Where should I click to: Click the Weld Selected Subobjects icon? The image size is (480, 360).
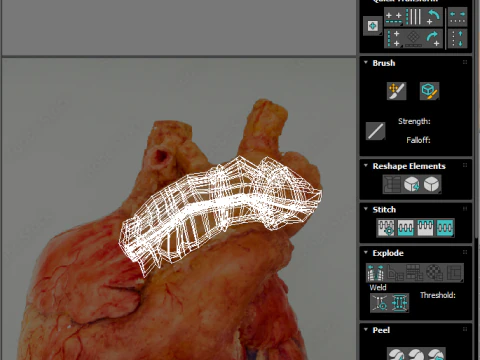pyautogui.click(x=399, y=303)
